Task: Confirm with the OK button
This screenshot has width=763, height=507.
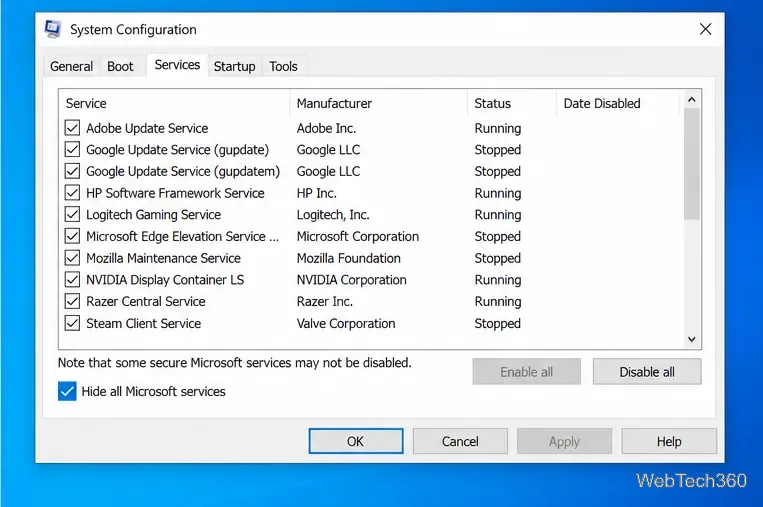Action: pos(356,441)
